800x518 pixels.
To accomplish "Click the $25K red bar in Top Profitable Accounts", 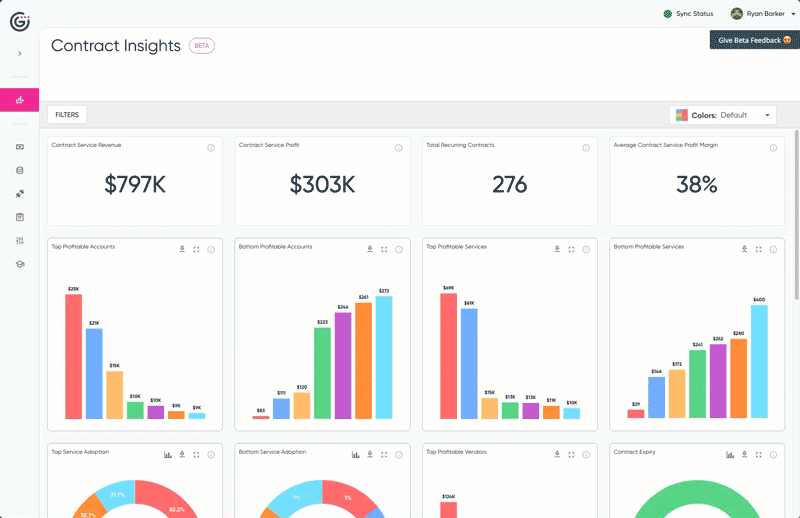I will 73,356.
